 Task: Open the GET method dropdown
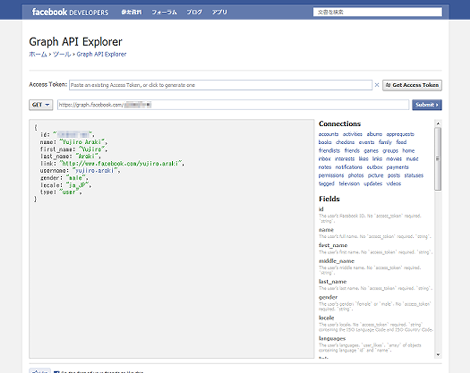[x=41, y=105]
